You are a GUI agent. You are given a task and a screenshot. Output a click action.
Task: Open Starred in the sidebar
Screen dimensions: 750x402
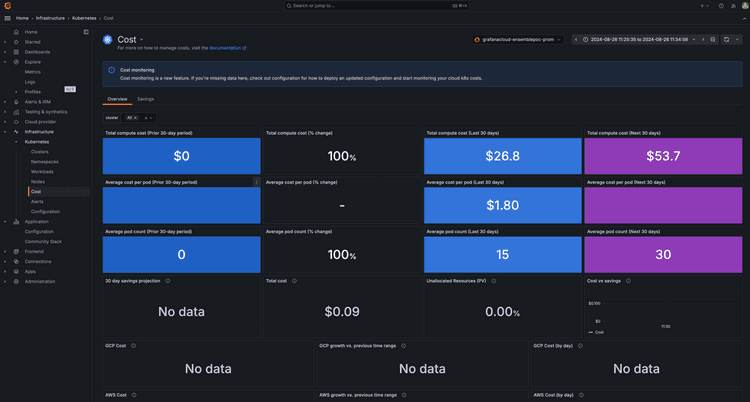33,42
